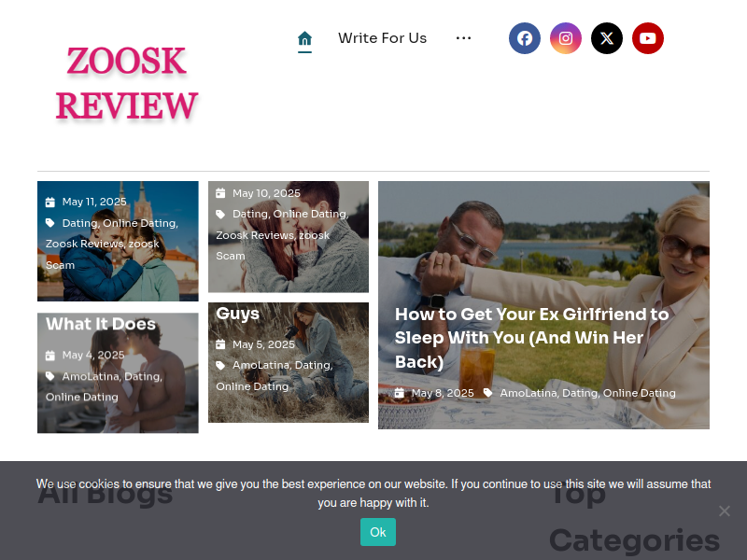This screenshot has width=747, height=560.
Task: Open the YouTube social icon
Action: coord(647,38)
